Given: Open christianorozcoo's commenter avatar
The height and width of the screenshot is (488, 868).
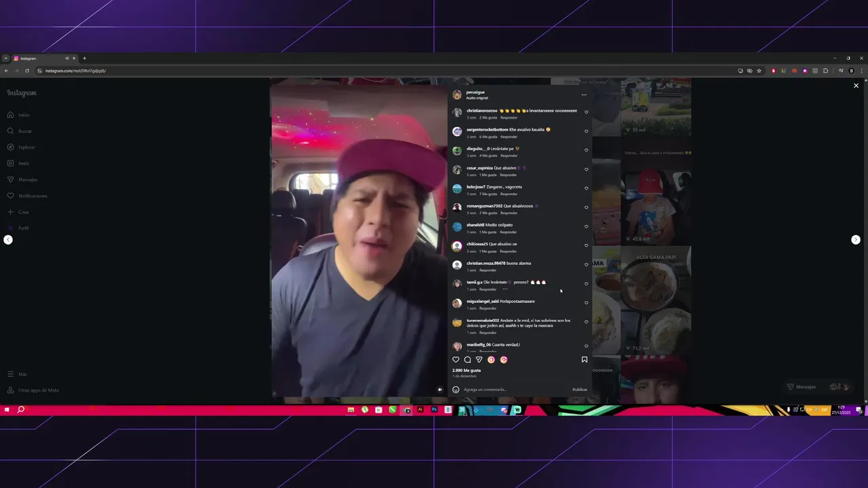Looking at the screenshot, I should [x=457, y=113].
